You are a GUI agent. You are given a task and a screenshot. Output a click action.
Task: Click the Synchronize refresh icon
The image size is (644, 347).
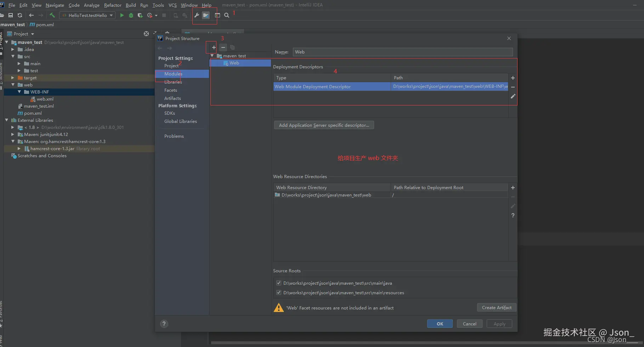point(20,15)
